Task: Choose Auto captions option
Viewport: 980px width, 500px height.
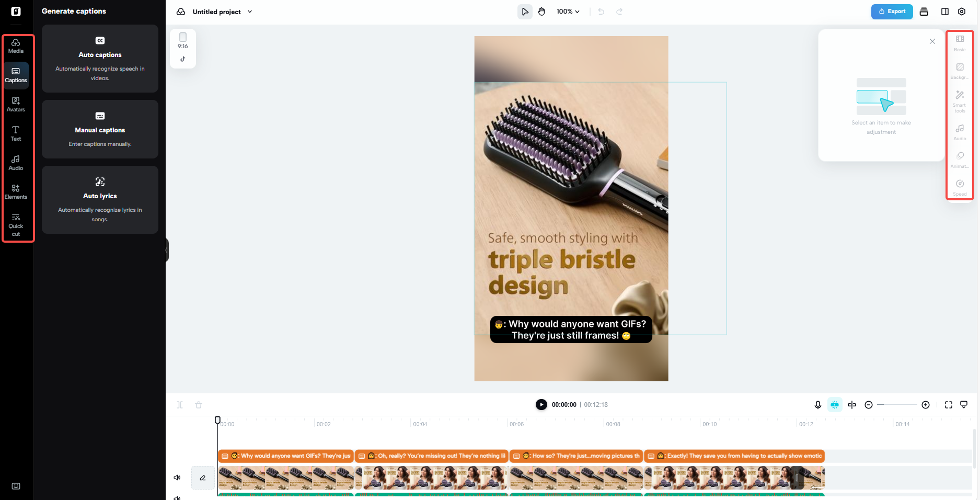Action: pos(100,59)
